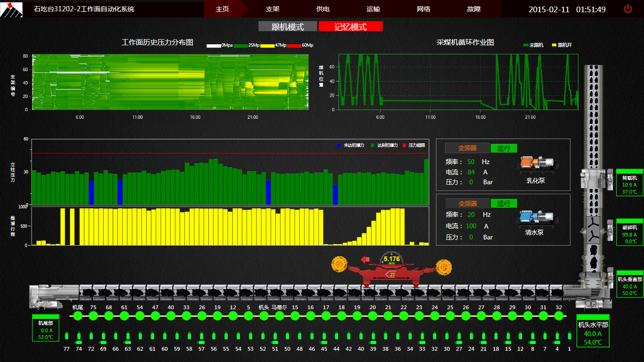Click the green node circle labeled 68
Screen dimensions: 644x362
109,316
